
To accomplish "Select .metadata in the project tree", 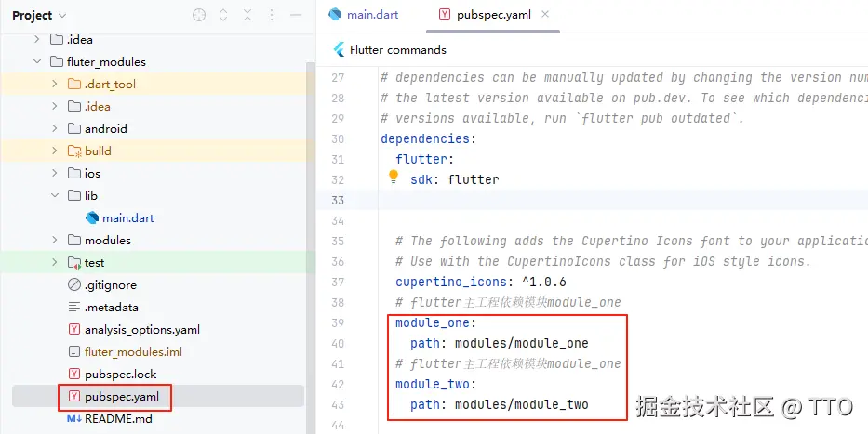I will tap(112, 307).
